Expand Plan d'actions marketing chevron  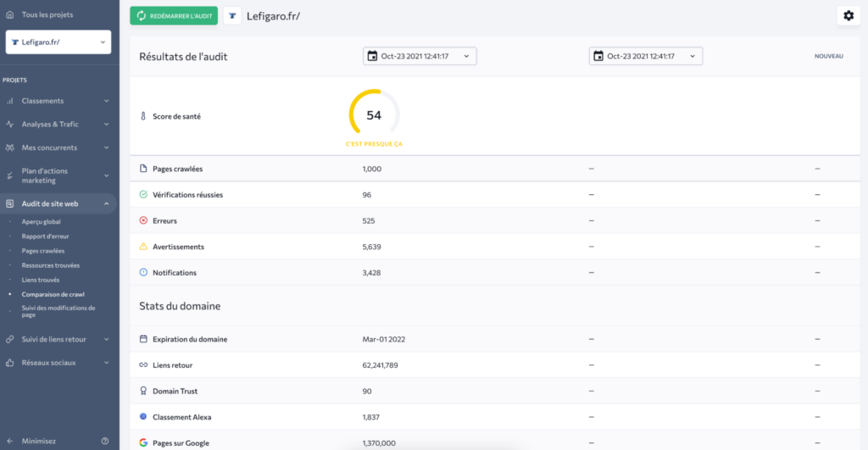tap(106, 175)
